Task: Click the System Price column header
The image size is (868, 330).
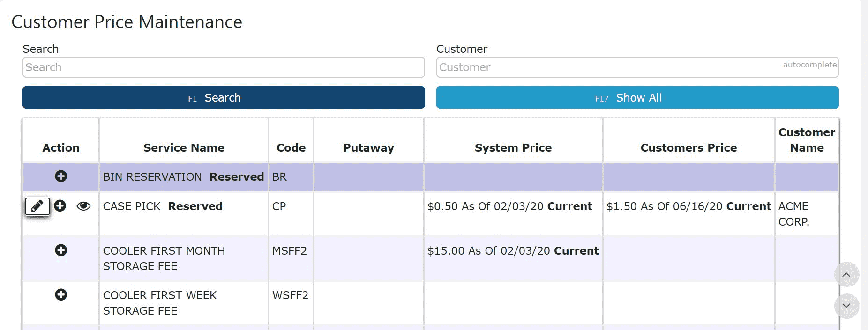Action: coord(513,148)
